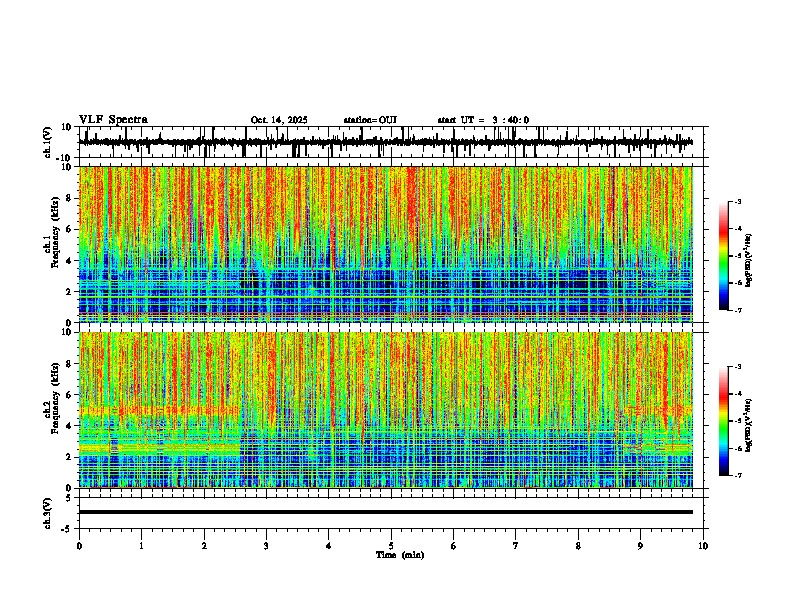
Task: Click the ch.3 flat black trace line
Action: coord(386,512)
